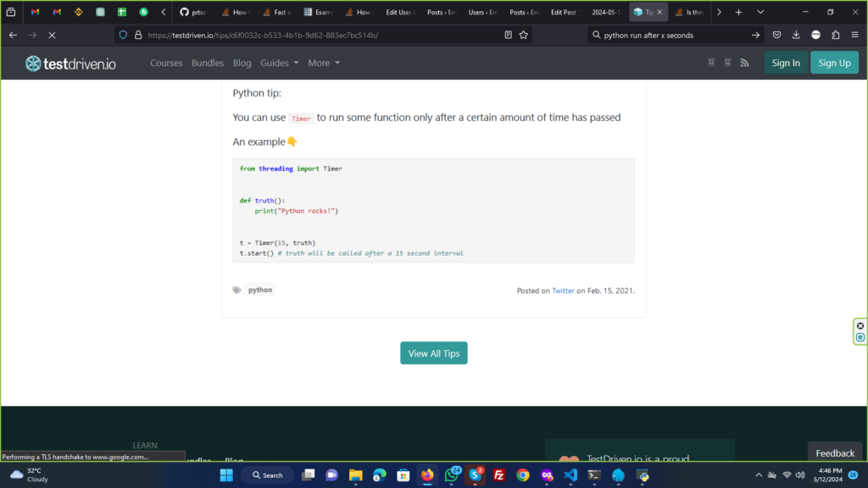Image resolution: width=868 pixels, height=488 pixels.
Task: Open WhatsApp from the taskbar
Action: tap(452, 475)
